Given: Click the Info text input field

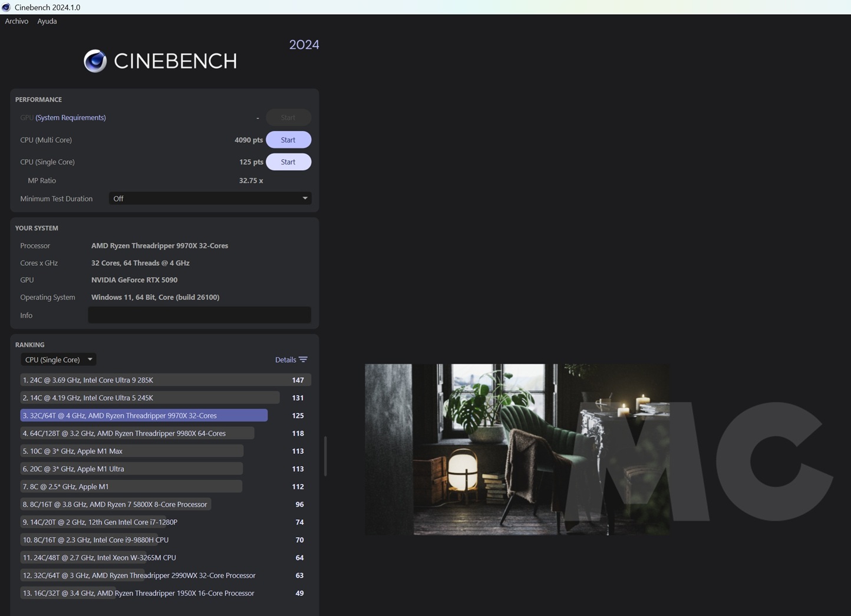Looking at the screenshot, I should (199, 315).
